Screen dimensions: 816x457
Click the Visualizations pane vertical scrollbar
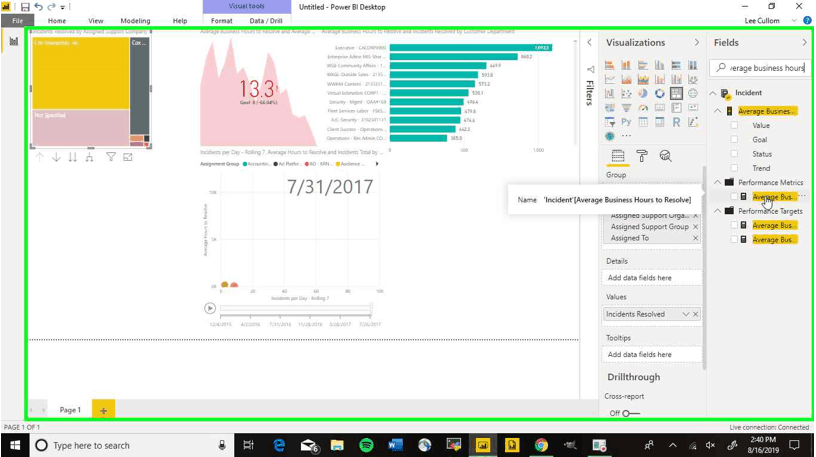(704, 268)
